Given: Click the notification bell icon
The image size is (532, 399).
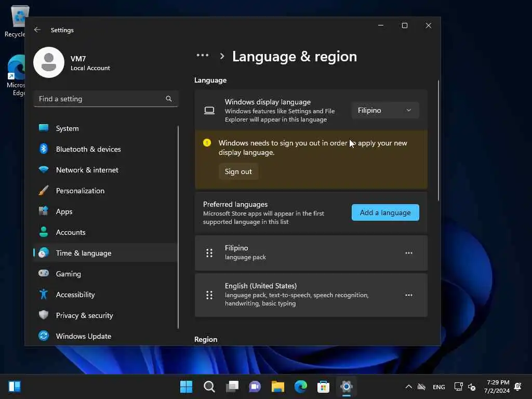Looking at the screenshot, I should pos(518,387).
